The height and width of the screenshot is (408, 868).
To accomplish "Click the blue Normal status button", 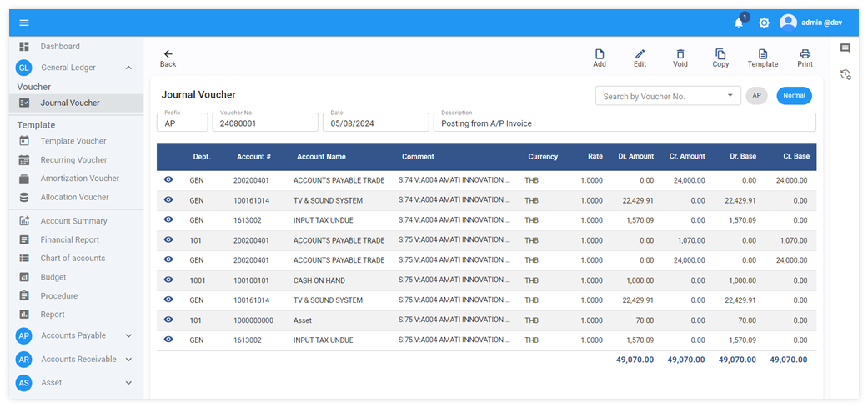I will coord(794,96).
